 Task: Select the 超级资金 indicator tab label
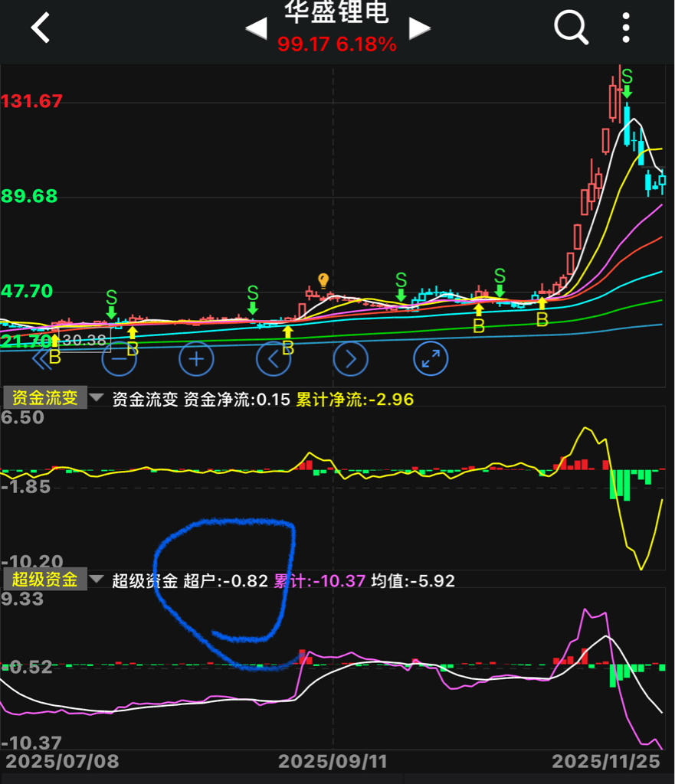(x=44, y=580)
